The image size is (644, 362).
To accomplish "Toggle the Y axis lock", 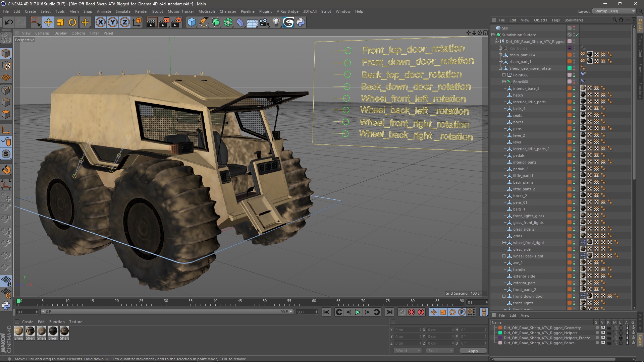I will click(113, 22).
